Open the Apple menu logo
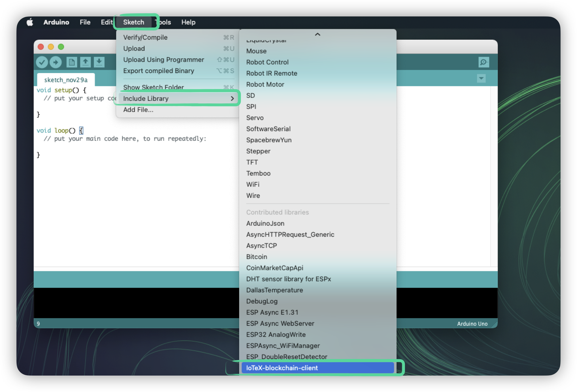577x392 pixels. tap(30, 22)
